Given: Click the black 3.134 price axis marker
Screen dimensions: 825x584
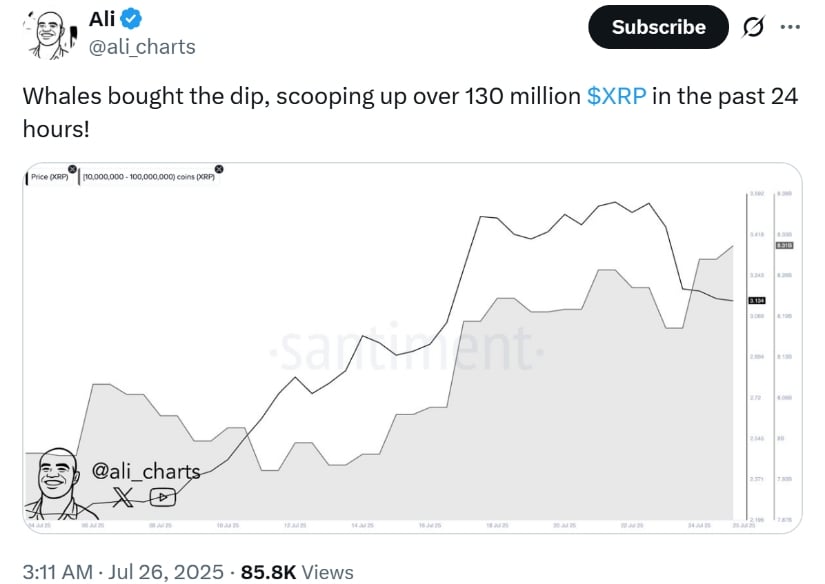Looking at the screenshot, I should pyautogui.click(x=757, y=300).
